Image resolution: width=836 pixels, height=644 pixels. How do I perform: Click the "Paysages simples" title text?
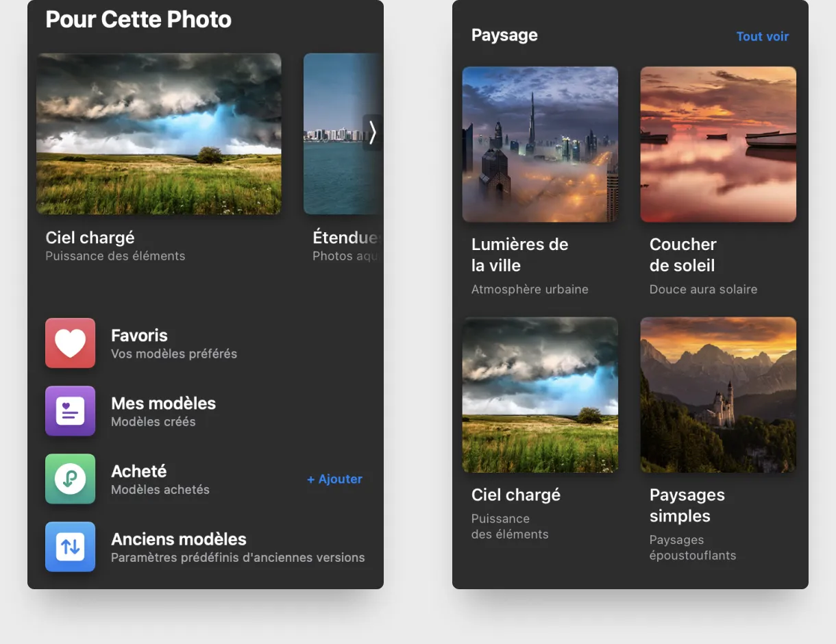[x=687, y=505]
